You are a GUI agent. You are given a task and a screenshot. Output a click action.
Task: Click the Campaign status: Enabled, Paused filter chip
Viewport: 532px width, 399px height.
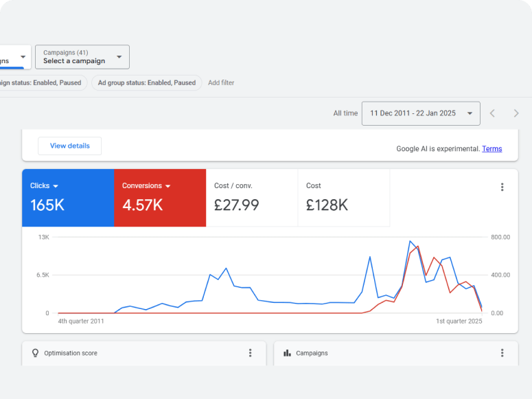tap(41, 83)
